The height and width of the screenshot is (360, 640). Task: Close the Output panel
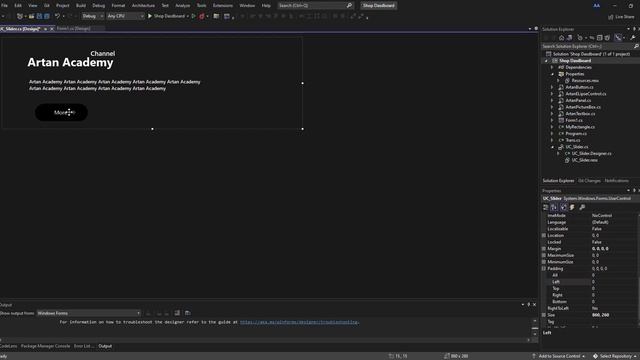(x=534, y=304)
